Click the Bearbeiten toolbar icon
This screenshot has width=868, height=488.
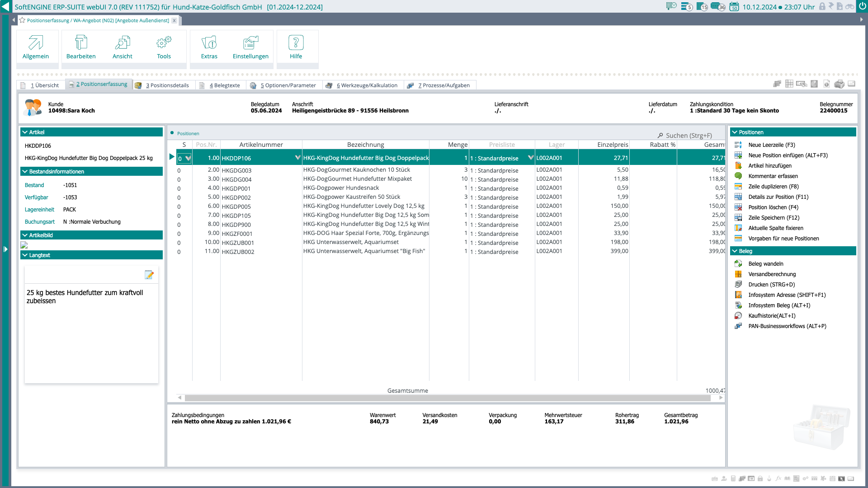pyautogui.click(x=81, y=43)
